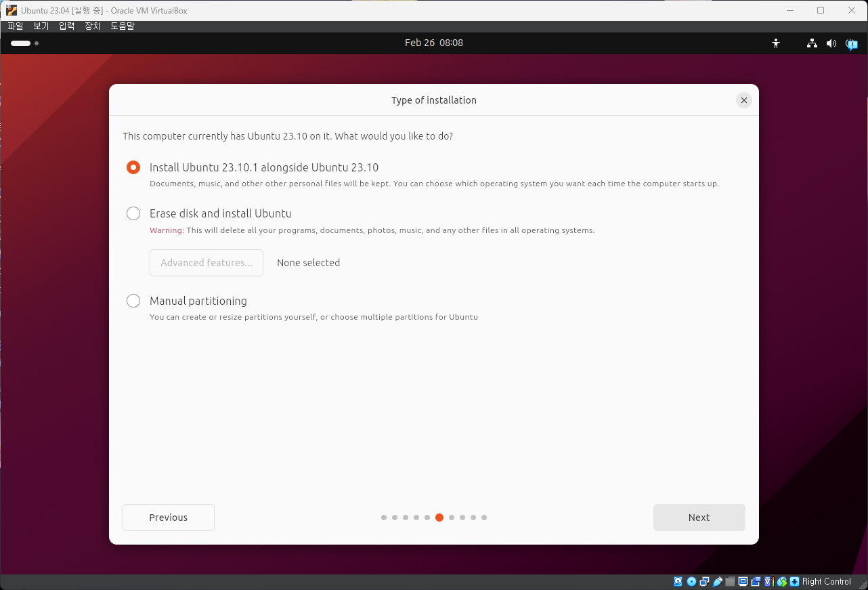Open the 장치 menu
Screen dimensions: 868x590
93,26
